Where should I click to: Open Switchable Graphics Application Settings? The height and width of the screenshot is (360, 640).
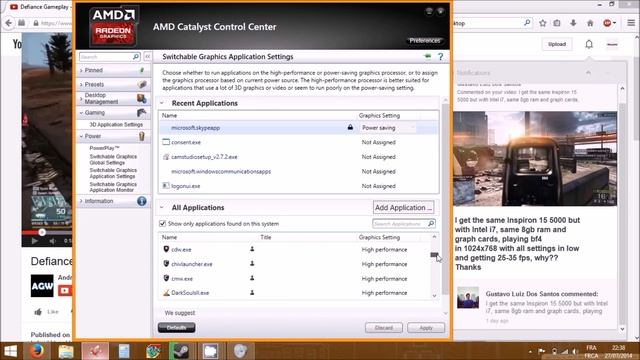113,173
